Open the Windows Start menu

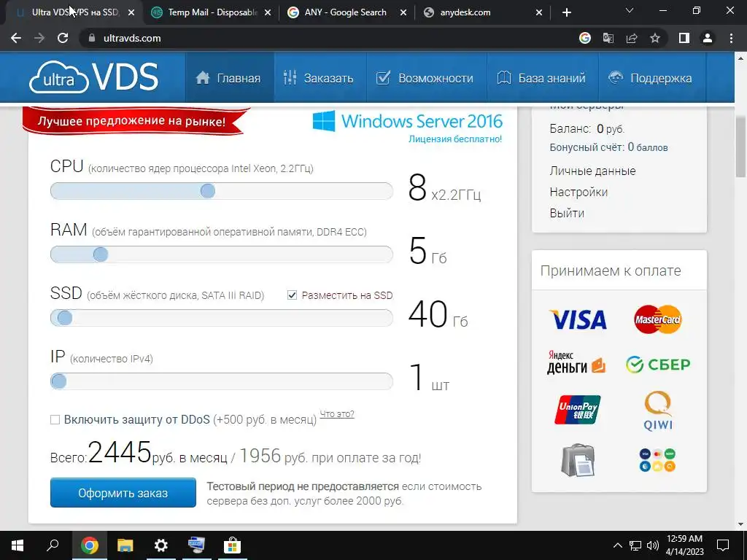coord(18,545)
